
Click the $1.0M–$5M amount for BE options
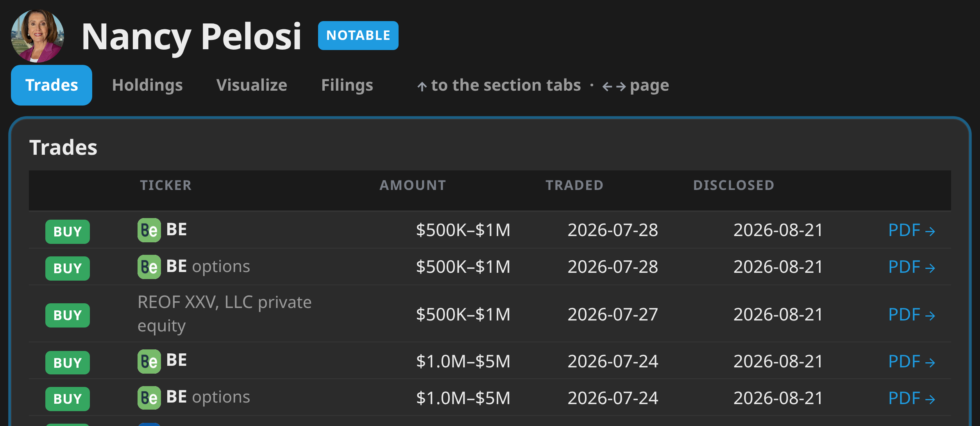(463, 398)
